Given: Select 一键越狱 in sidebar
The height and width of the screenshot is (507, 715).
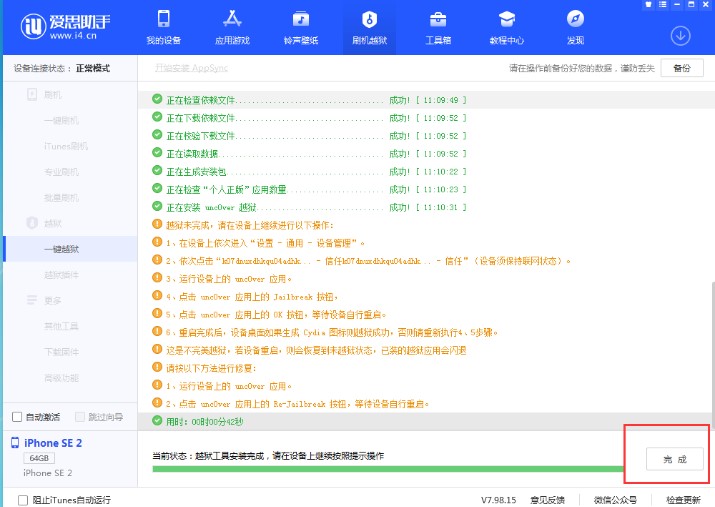Looking at the screenshot, I should tap(62, 248).
